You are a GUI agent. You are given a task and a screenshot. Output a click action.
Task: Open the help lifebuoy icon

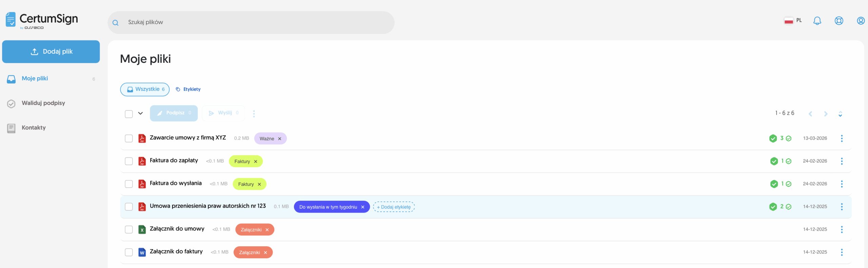click(x=839, y=21)
